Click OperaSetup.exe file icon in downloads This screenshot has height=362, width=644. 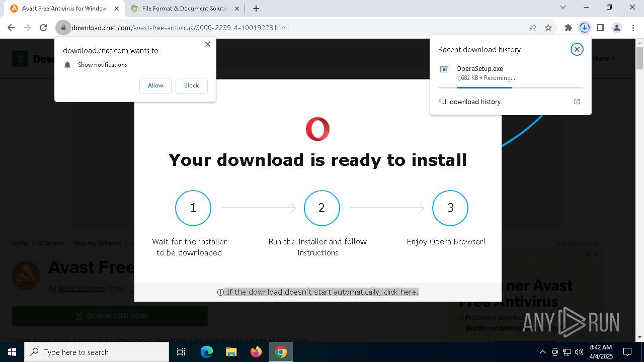444,69
